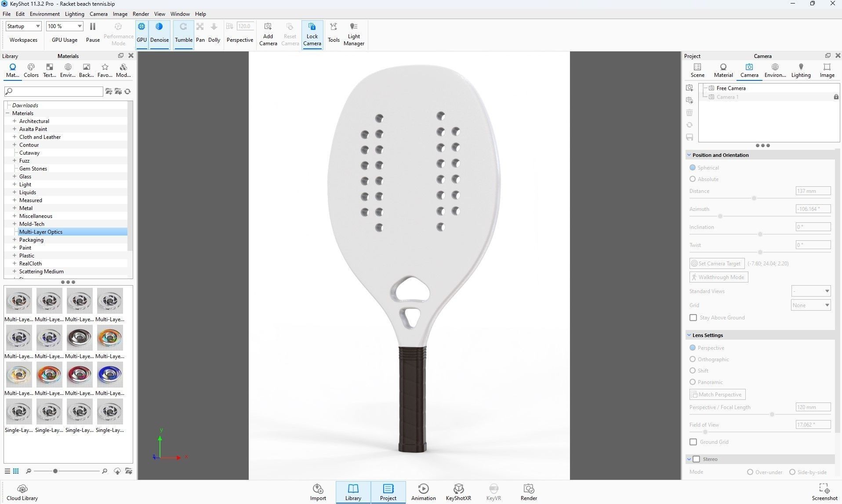Open the Tools toolbar item
Image resolution: width=842 pixels, height=504 pixels.
334,33
